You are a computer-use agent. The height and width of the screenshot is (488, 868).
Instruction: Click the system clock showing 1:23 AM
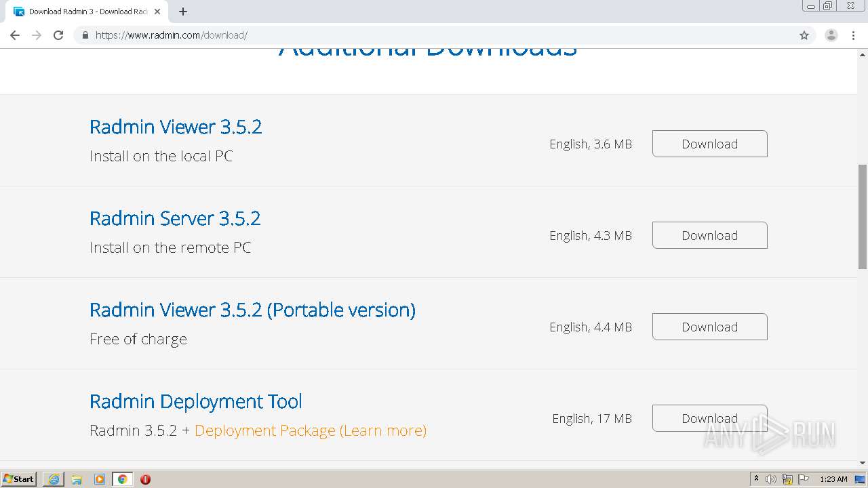pos(833,479)
